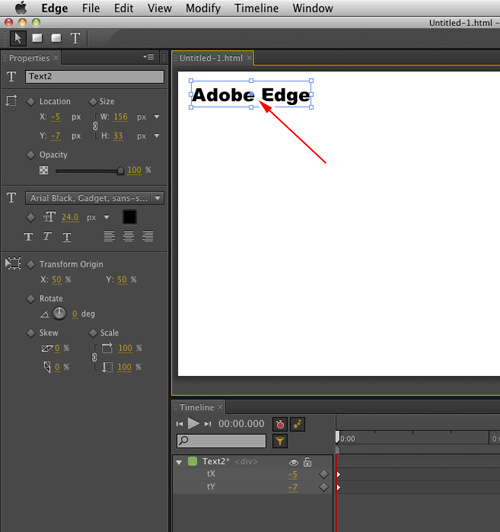Toggle the Skew keyframe diamond
Viewport: 500px width, 532px height.
point(31,333)
